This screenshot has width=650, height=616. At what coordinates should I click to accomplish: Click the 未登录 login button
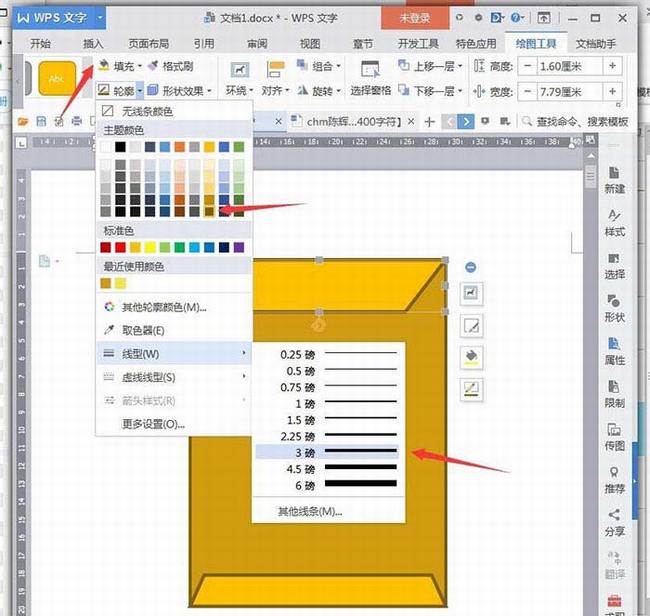[415, 18]
